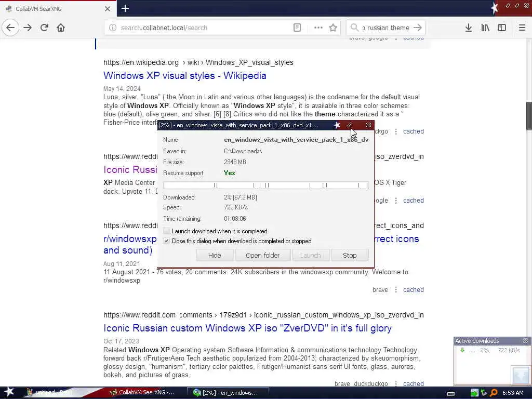Click the 6:53 AM taskbar clock
532x399 pixels.
[x=513, y=393]
